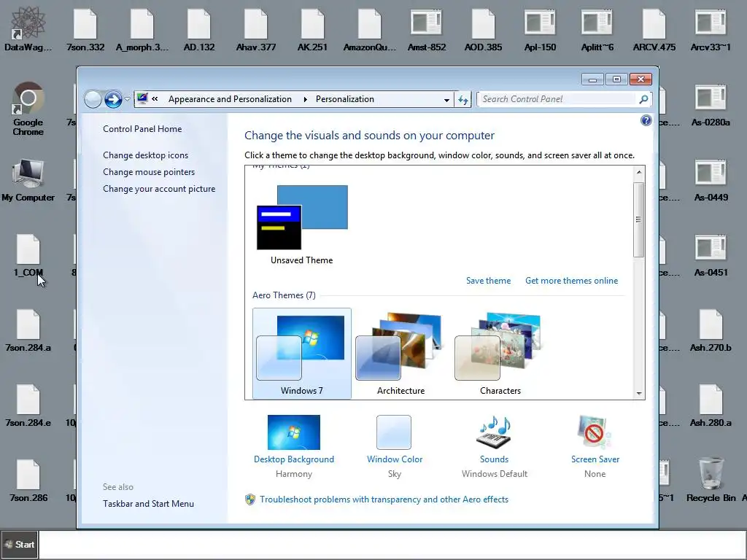Click the themes list scroll-down arrow
747x560 pixels.
click(x=639, y=393)
